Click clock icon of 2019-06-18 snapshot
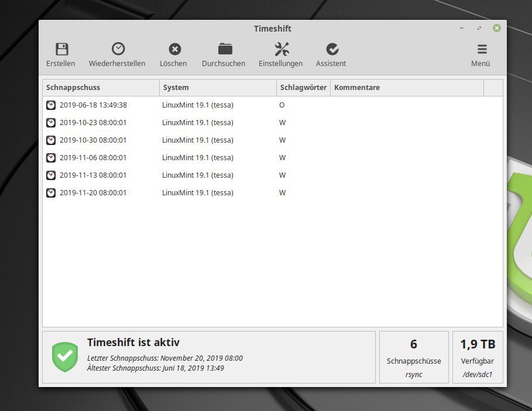Screen dimensions: 532x411 point(51,105)
